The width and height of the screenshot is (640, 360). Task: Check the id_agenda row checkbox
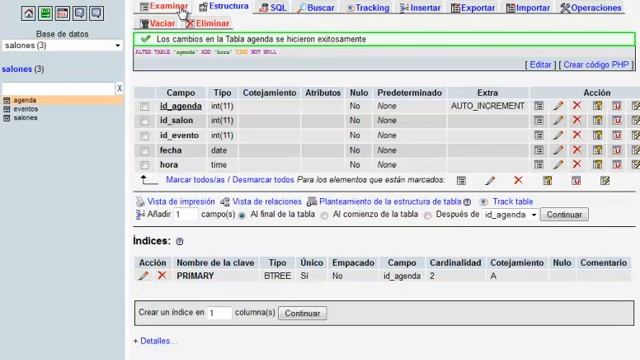pyautogui.click(x=144, y=107)
